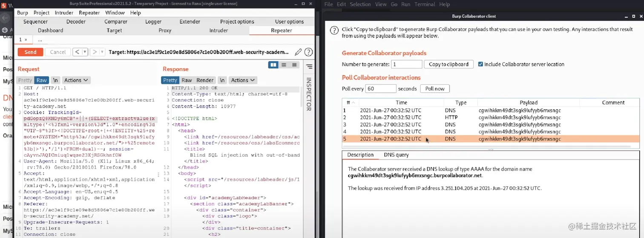This screenshot has width=644, height=238.
Task: Open the Help menu in Burp Suite
Action: pos(135,13)
